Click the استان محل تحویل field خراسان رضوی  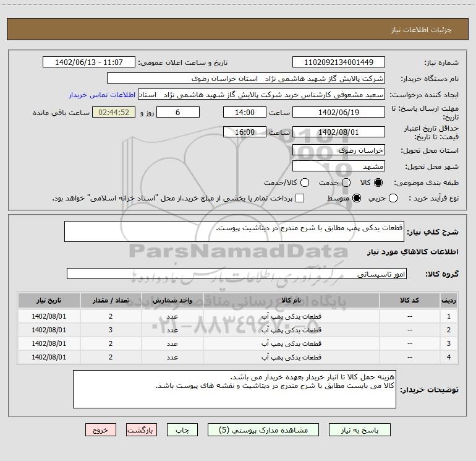pos(339,150)
